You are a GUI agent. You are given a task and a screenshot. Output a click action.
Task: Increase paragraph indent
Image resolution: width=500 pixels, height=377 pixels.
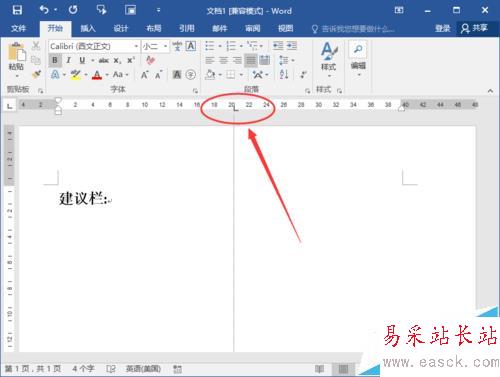click(292, 46)
